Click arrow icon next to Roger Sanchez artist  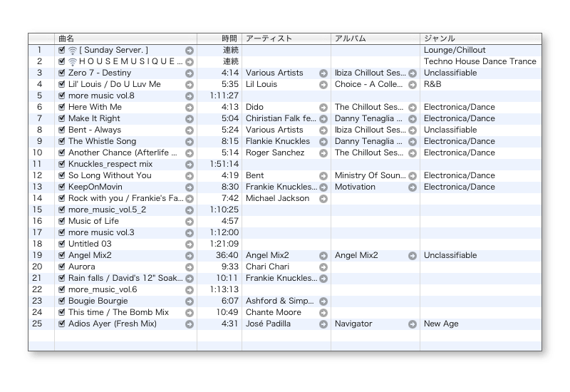(x=323, y=153)
